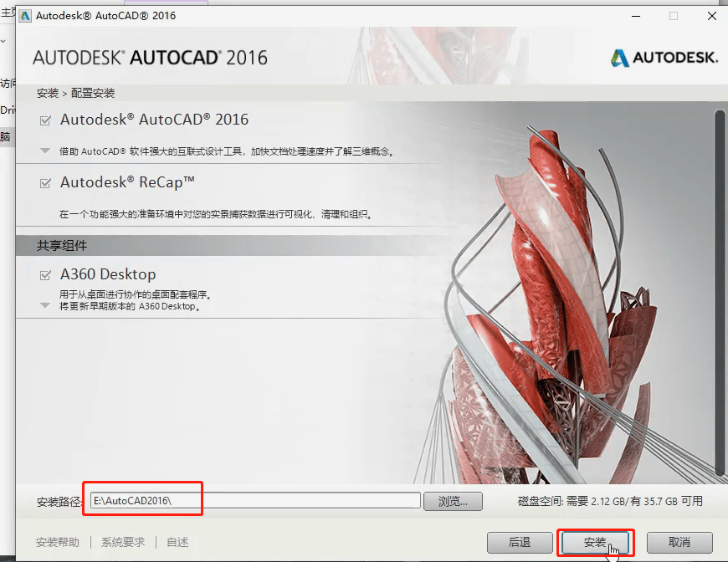Toggle the Autodesk ReCap checkbox

click(45, 183)
